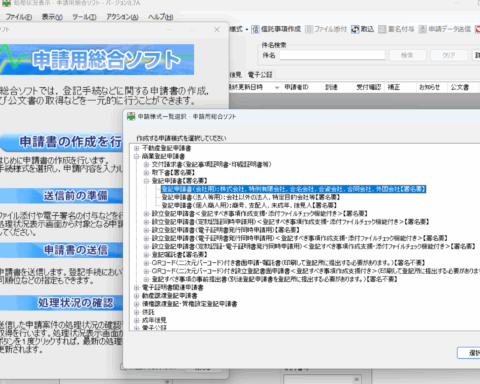This screenshot has height=384, width=480.
Task: Select 登記申請書(会社用) highlighted tree row
Action: click(x=293, y=189)
